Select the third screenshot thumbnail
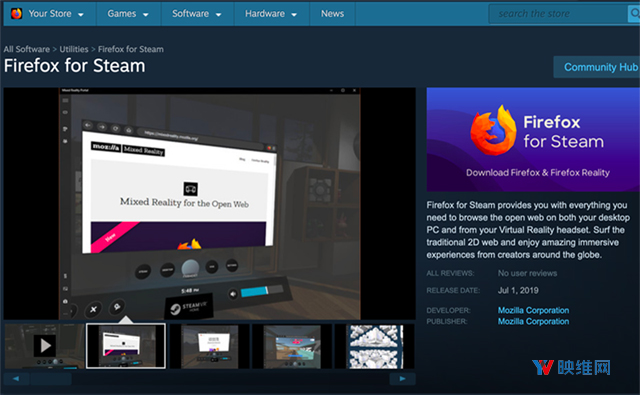This screenshot has width=640, height=395. click(x=209, y=346)
